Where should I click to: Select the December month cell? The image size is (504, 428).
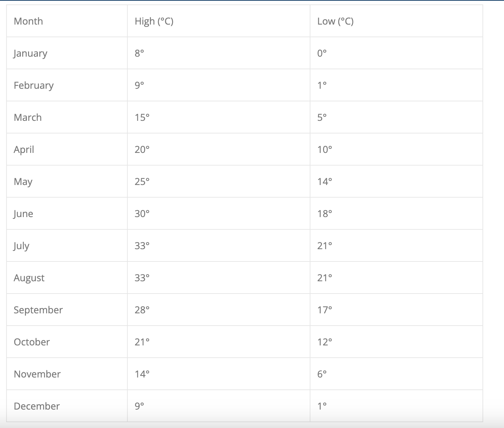[37, 406]
